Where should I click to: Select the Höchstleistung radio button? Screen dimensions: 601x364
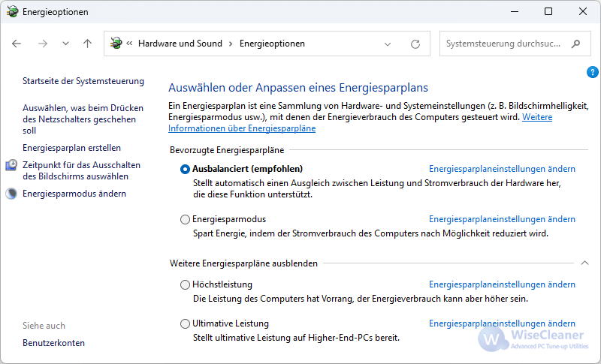pyautogui.click(x=185, y=284)
